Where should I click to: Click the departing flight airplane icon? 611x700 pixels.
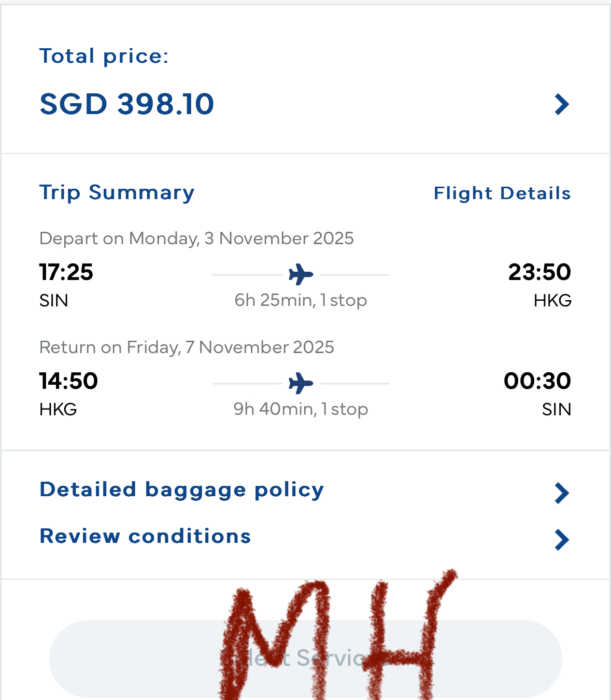point(301,274)
